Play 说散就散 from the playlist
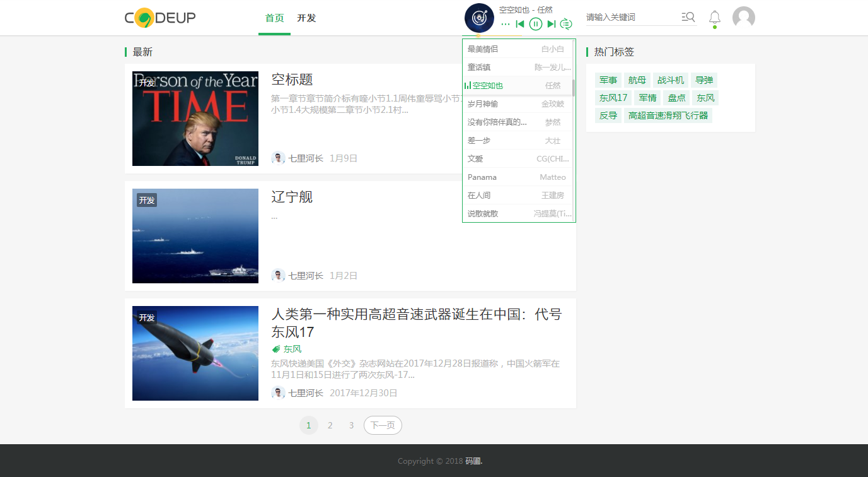The image size is (868, 477). tap(518, 213)
